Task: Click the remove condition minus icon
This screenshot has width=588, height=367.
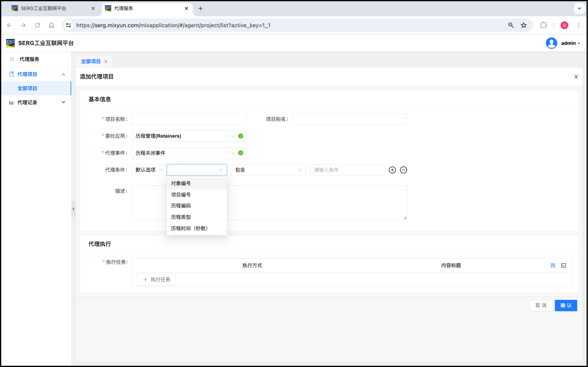Action: coord(403,170)
